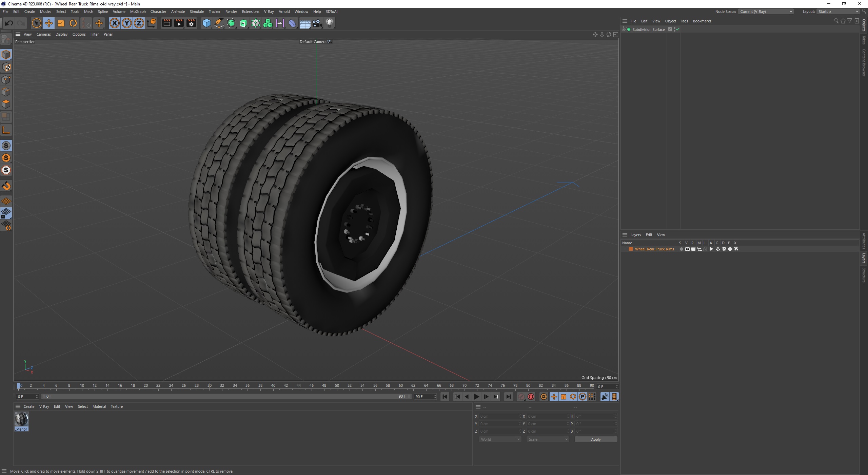
Task: Open Object Manager search icon
Action: click(836, 21)
